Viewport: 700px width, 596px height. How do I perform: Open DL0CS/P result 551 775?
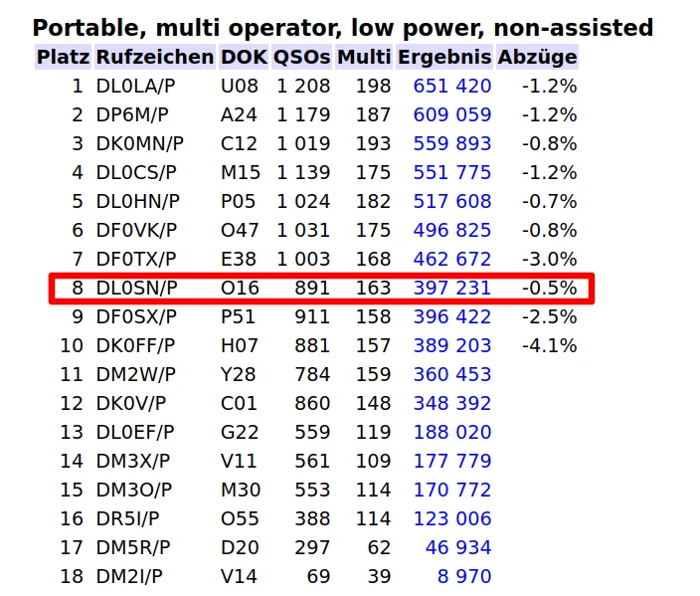click(x=451, y=173)
